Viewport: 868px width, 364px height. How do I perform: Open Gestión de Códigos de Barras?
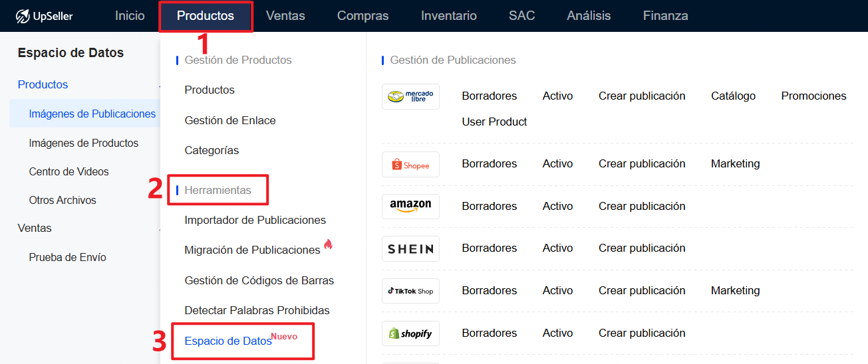click(259, 280)
